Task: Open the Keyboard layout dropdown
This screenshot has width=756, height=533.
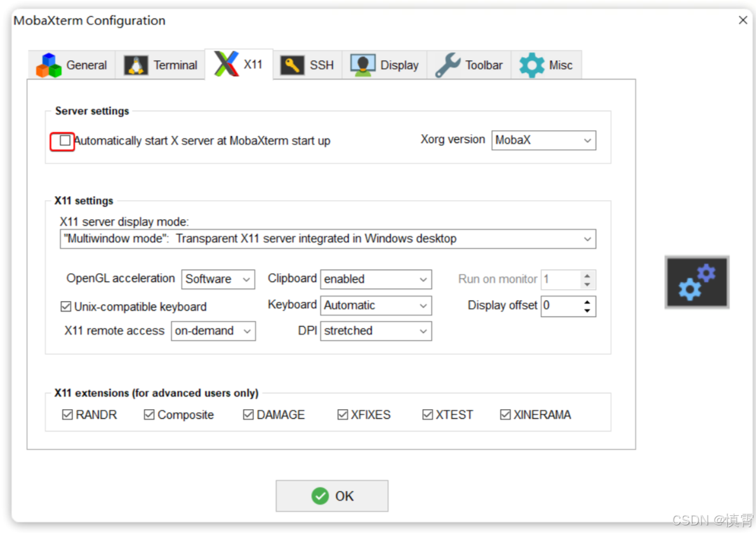Action: coord(376,306)
